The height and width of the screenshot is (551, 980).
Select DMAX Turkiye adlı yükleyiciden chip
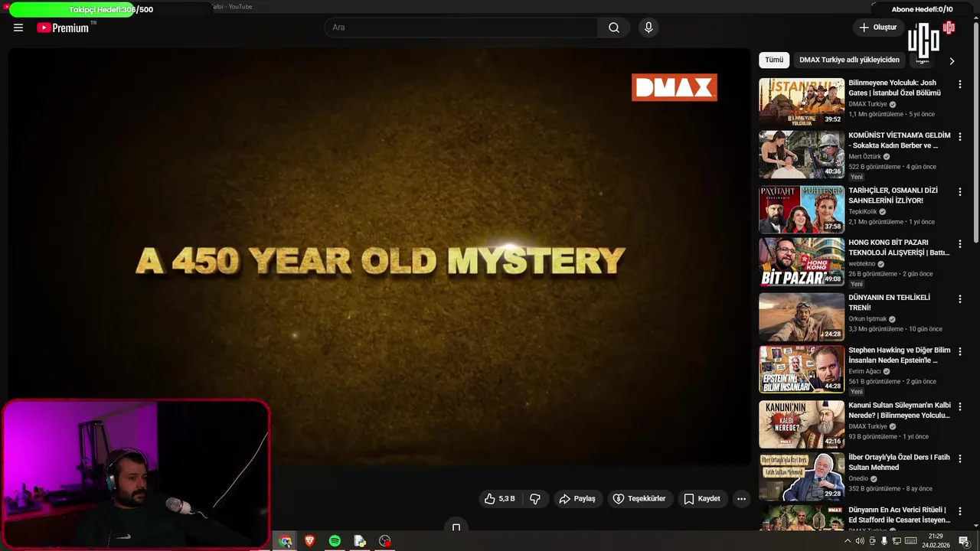tap(849, 60)
